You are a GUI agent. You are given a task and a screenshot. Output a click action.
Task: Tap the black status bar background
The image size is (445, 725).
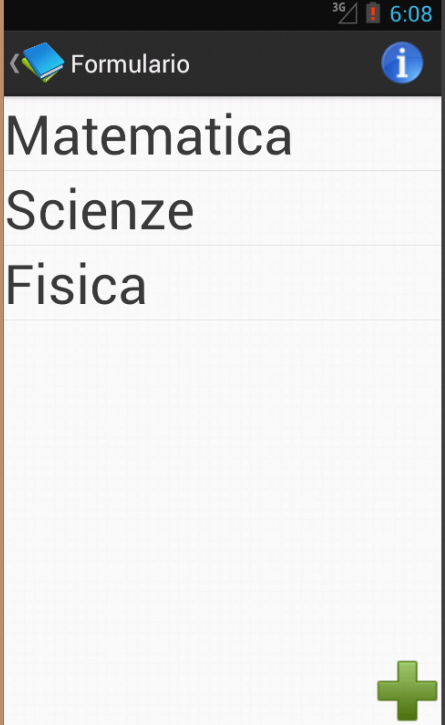point(167,15)
